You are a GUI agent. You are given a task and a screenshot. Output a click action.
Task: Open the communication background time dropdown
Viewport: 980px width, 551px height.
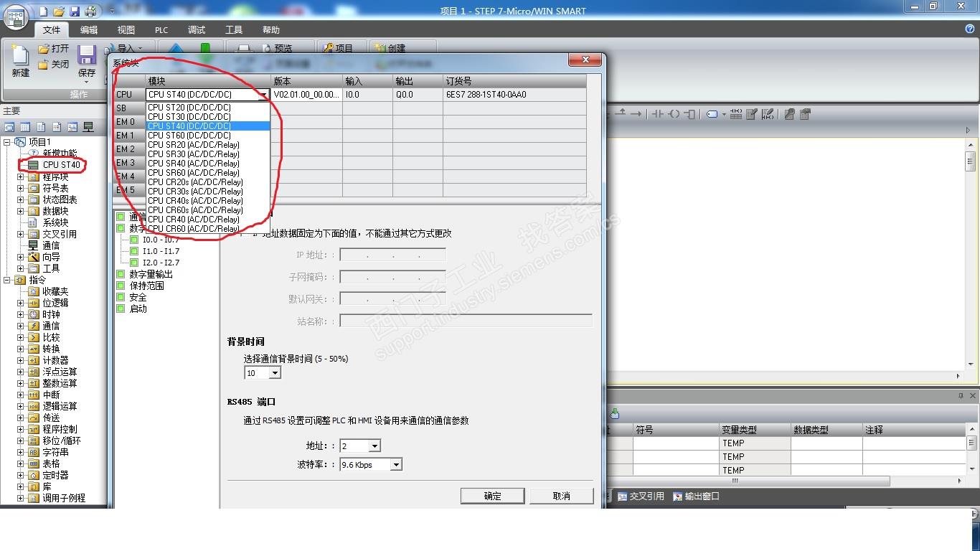point(275,373)
